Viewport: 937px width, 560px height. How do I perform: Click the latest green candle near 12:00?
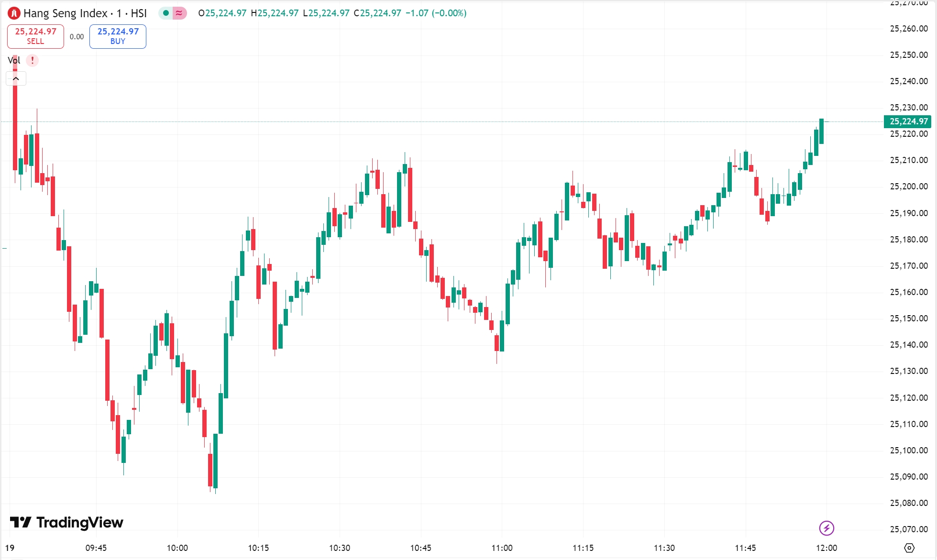pyautogui.click(x=821, y=132)
